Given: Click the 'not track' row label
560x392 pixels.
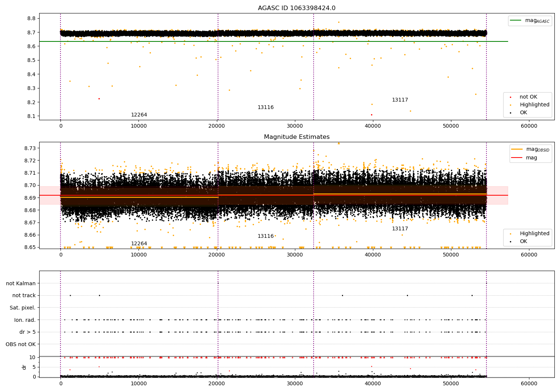Looking at the screenshot, I should click(24, 296).
